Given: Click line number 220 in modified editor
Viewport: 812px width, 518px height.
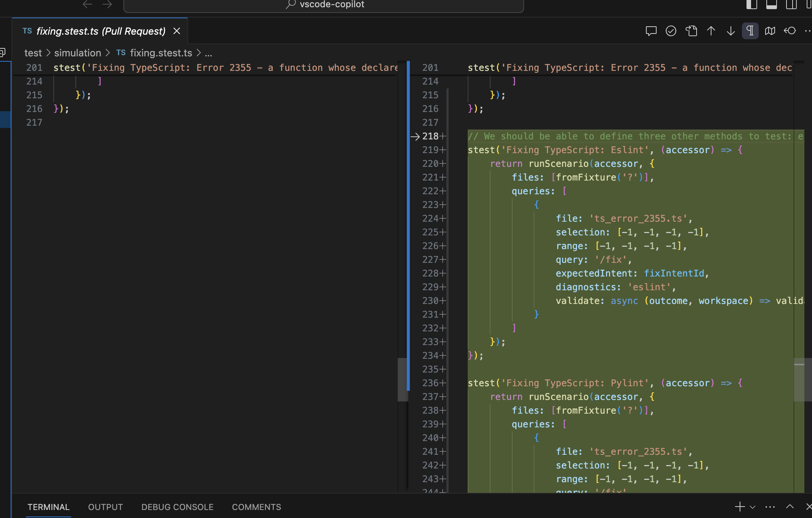Looking at the screenshot, I should tap(430, 164).
